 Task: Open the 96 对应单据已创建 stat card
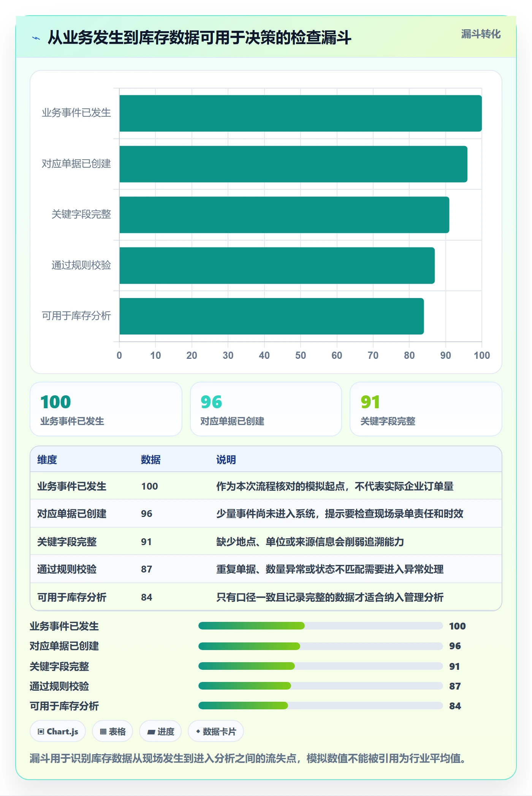click(x=266, y=409)
